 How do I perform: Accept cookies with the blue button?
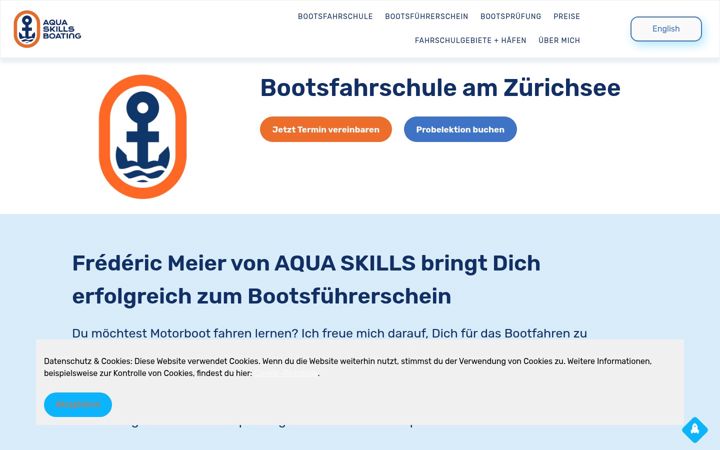(78, 405)
